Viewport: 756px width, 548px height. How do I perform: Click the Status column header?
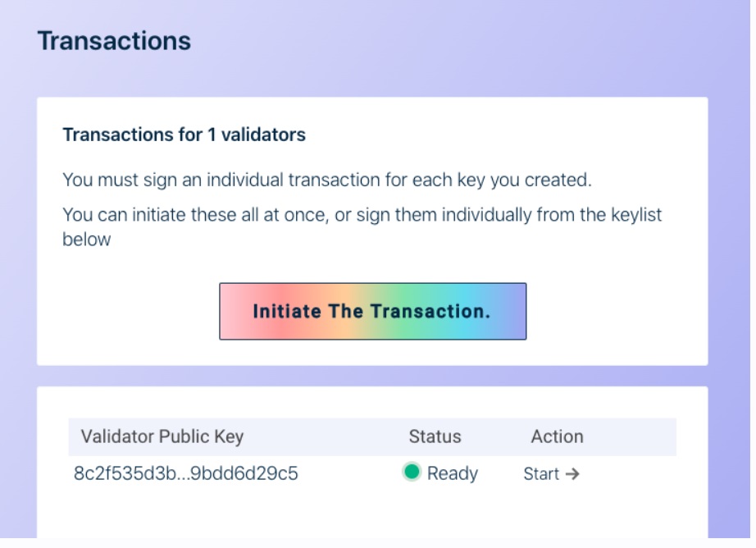[x=435, y=436]
